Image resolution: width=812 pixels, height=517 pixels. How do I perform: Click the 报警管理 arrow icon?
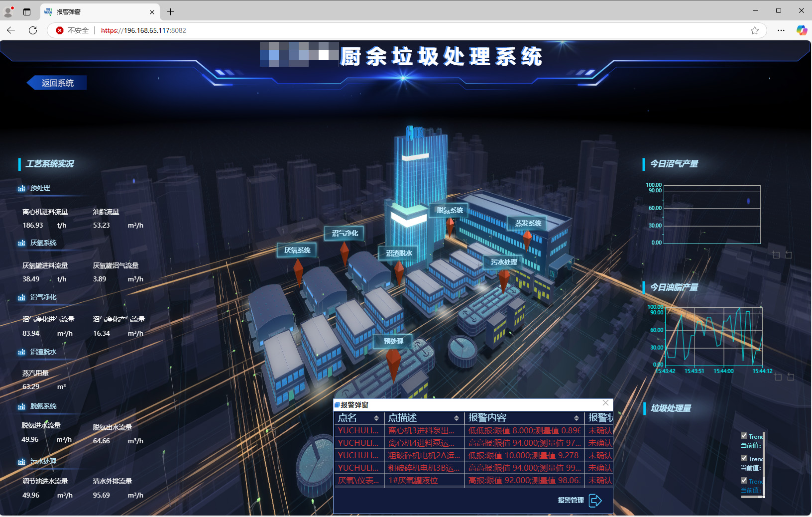pos(595,500)
